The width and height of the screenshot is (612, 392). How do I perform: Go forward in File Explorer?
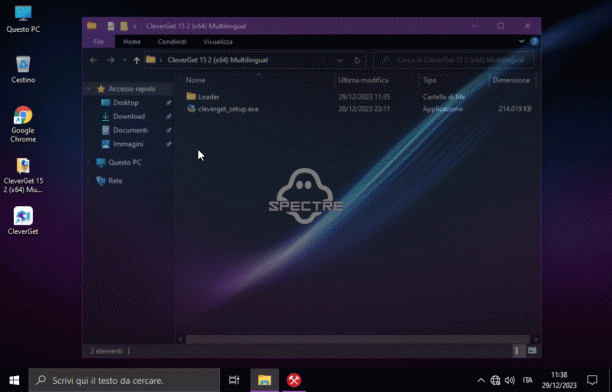110,60
